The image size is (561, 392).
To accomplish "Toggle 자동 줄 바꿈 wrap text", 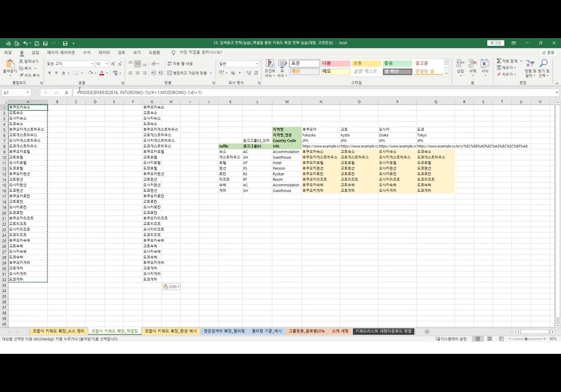I will pyautogui.click(x=180, y=64).
